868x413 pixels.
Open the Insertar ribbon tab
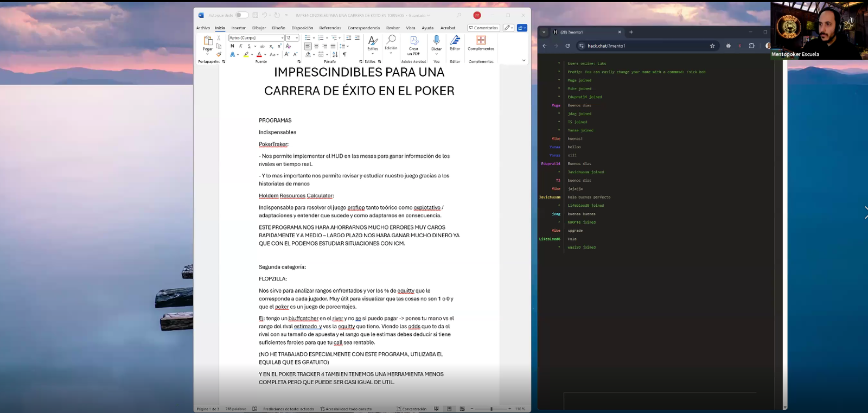[x=238, y=28]
